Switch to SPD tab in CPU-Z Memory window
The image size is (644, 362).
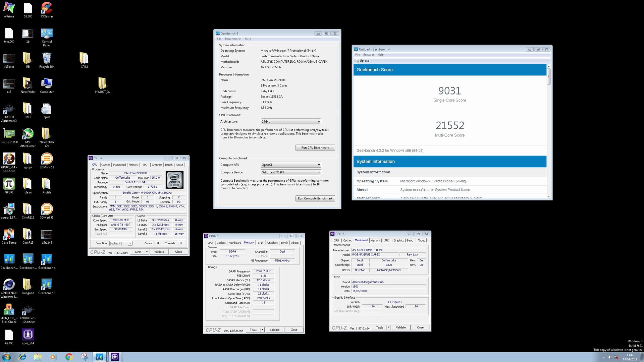[x=260, y=243]
